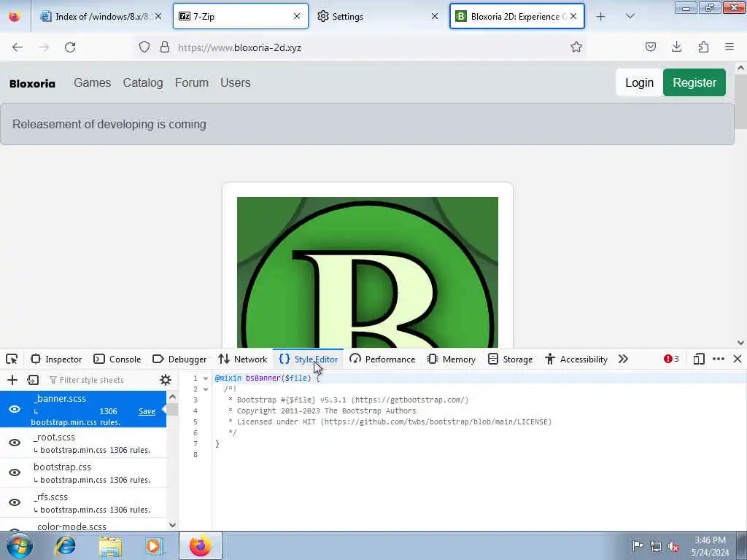Reload the current page

pos(70,47)
